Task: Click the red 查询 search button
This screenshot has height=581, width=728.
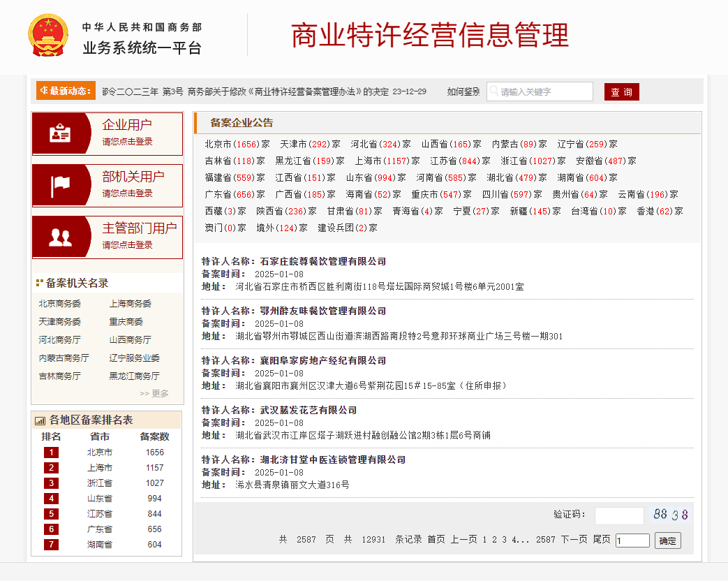Action: click(x=622, y=92)
